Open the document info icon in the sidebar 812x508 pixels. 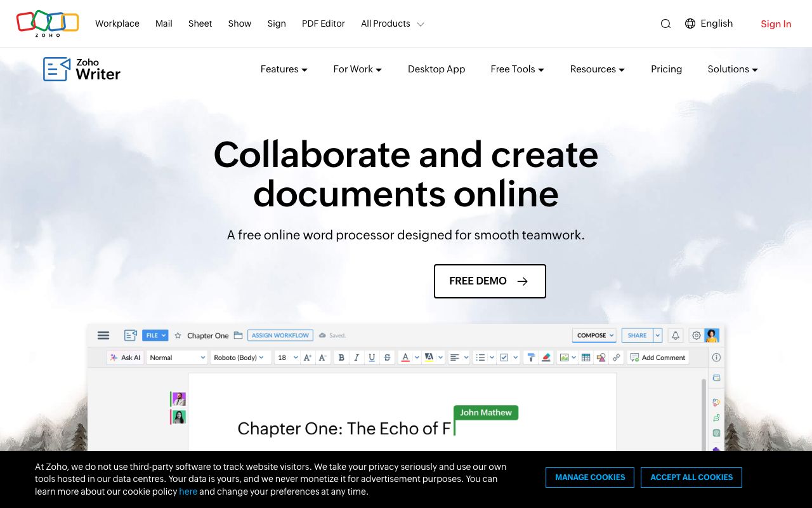click(x=716, y=358)
